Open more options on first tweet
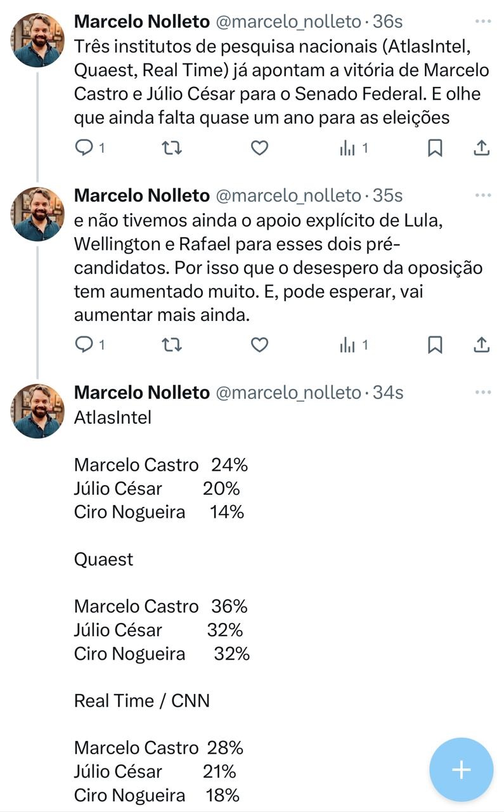Screen dimensions: 504x812 (x=483, y=21)
